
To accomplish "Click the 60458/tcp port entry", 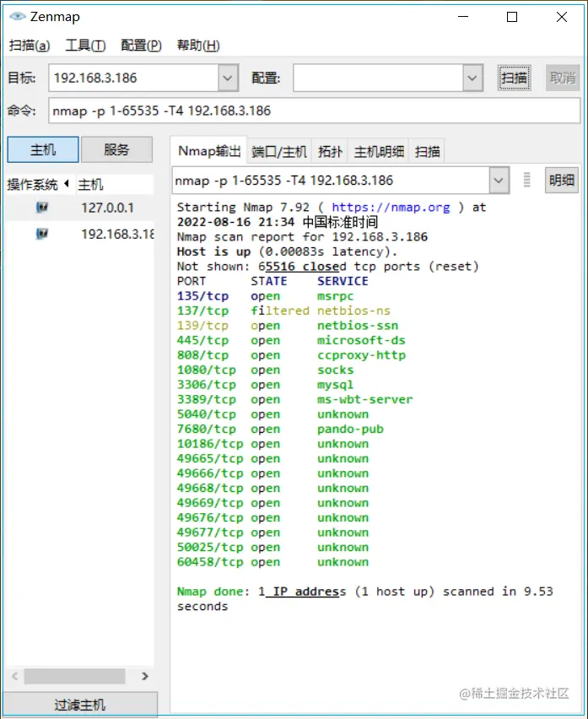I will click(210, 562).
